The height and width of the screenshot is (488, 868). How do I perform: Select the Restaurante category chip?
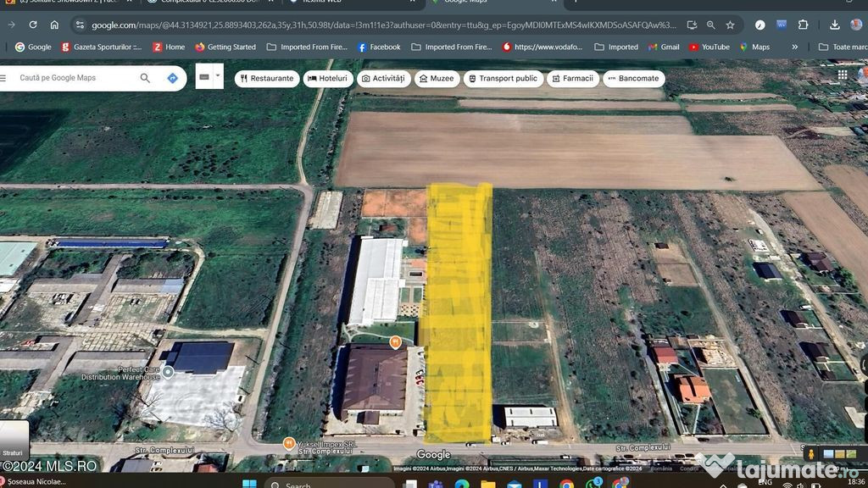[x=267, y=79]
